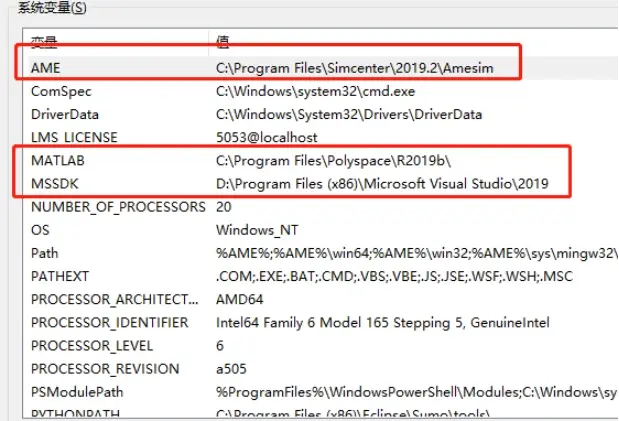This screenshot has height=421, width=619.
Task: Click the .COM;.EXE;.BAT extensions value
Action: tap(394, 276)
